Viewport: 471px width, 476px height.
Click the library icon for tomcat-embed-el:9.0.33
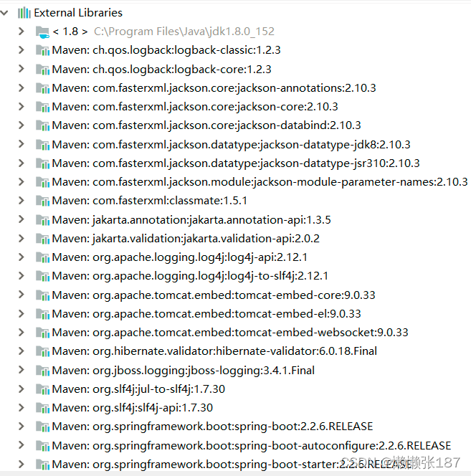point(42,314)
